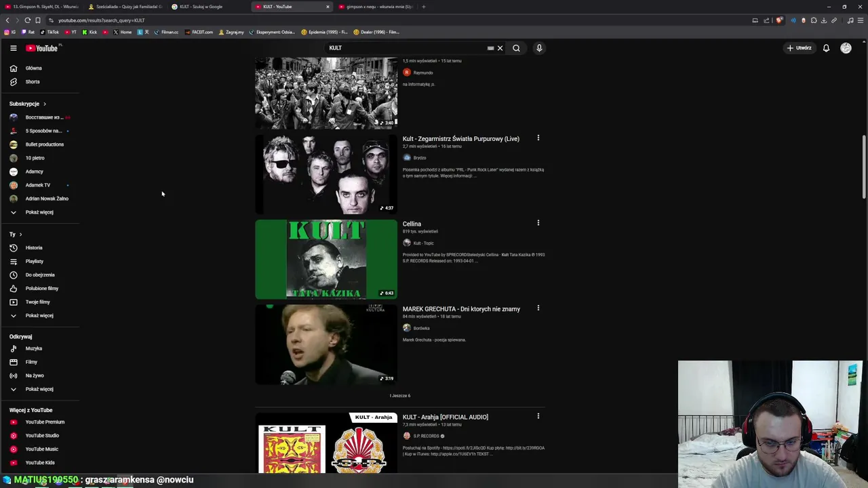Open the Filman.cc bookmark

[165, 32]
